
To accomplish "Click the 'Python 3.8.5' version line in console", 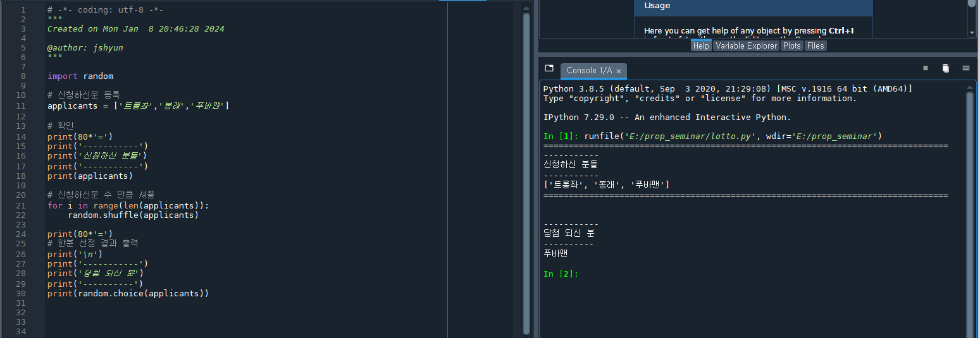I will coord(728,89).
